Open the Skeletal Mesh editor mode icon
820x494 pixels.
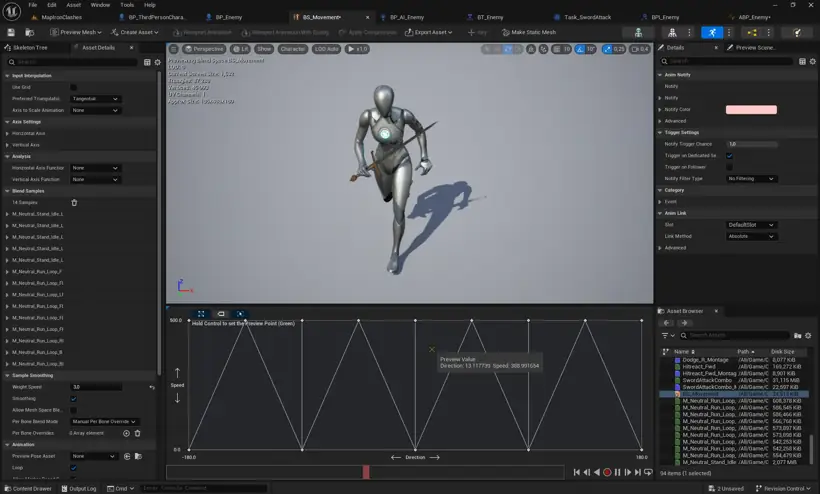click(x=673, y=32)
